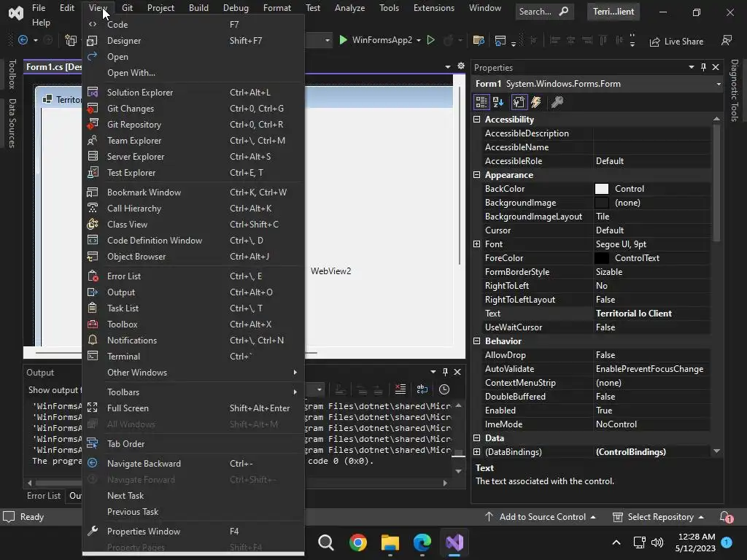Click the ForeColor ControlText swatch
This screenshot has height=560, width=747.
(x=602, y=257)
